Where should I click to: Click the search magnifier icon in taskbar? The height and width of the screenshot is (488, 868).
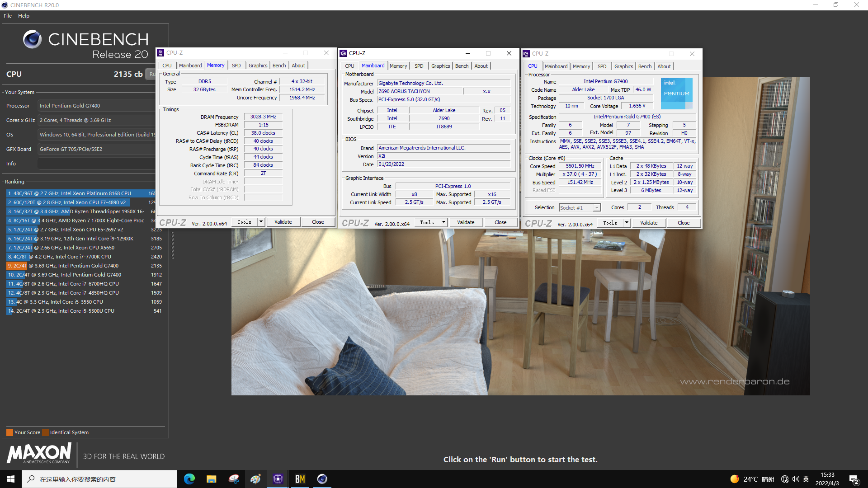pos(31,479)
